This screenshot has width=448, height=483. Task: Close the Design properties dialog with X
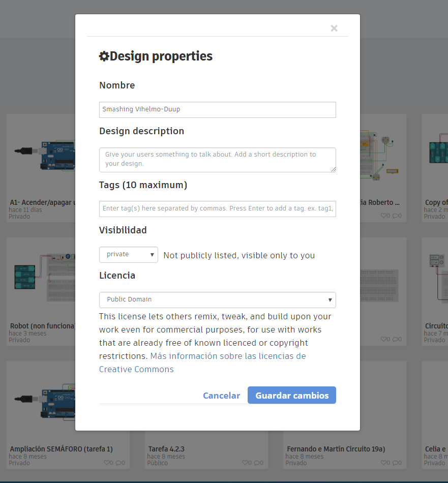(334, 28)
